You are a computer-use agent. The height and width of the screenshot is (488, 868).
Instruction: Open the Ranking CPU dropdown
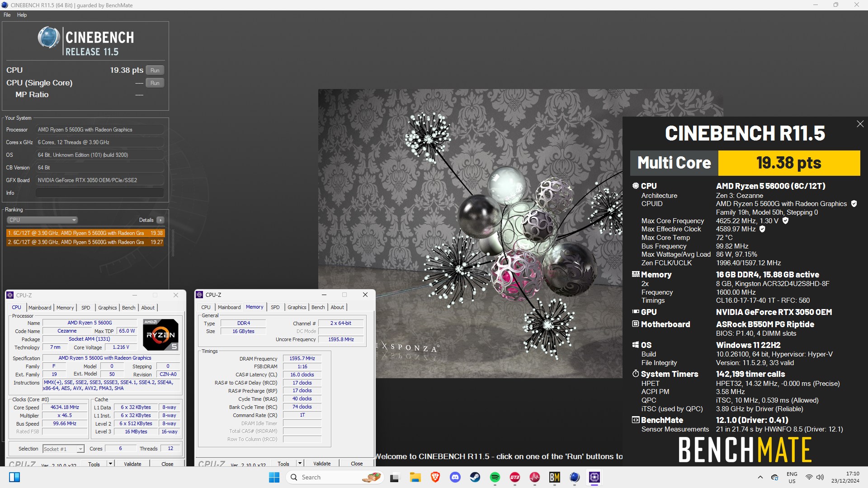coord(42,220)
